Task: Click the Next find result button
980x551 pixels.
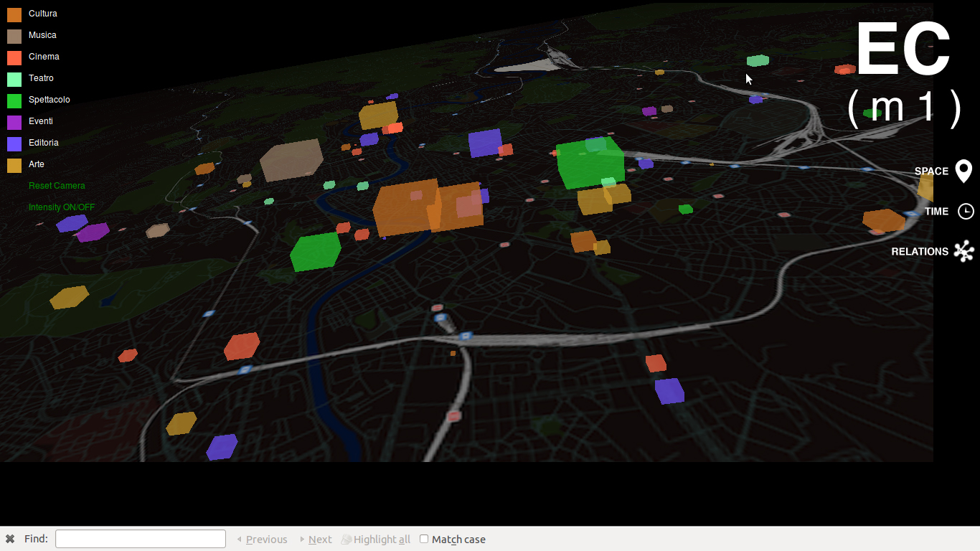Action: 316,540
